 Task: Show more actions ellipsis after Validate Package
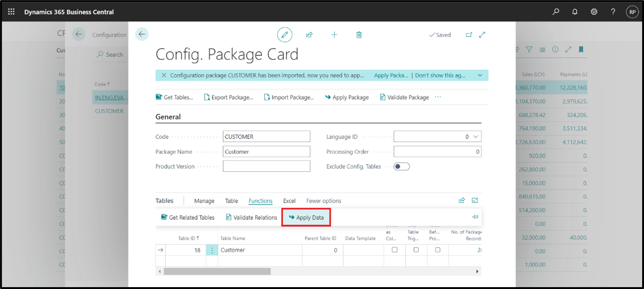[438, 97]
